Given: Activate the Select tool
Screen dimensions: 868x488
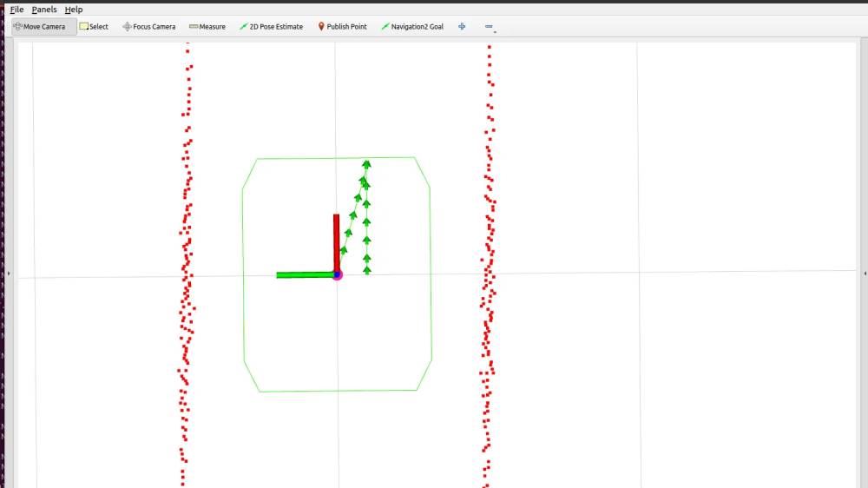Looking at the screenshot, I should click(94, 27).
